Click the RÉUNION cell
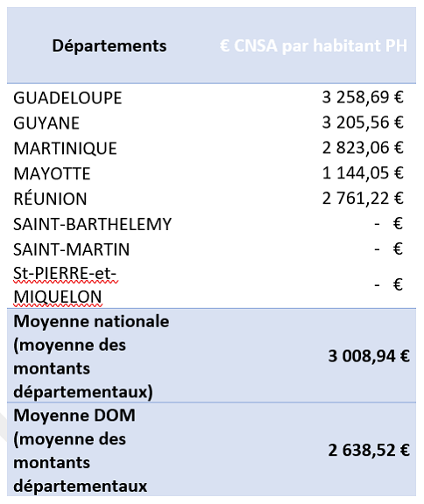Image resolution: width=424 pixels, height=504 pixels. (x=50, y=199)
